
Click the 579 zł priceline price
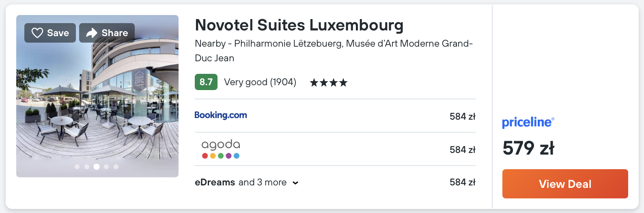pos(528,148)
